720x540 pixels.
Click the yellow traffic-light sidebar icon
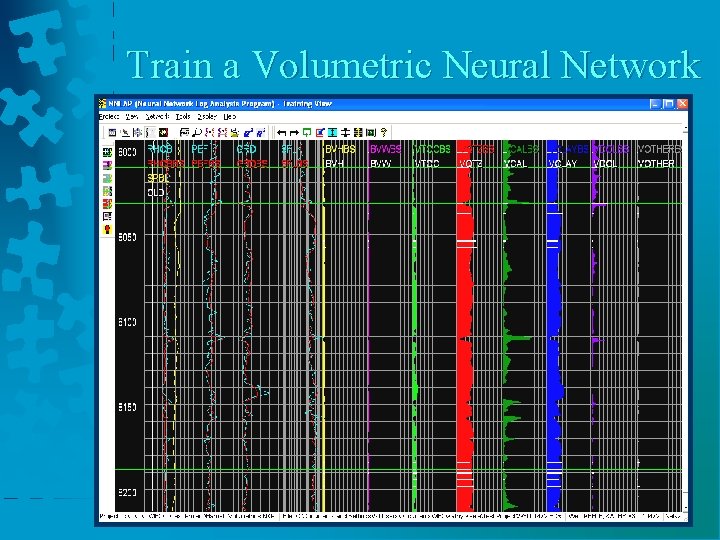(107, 229)
